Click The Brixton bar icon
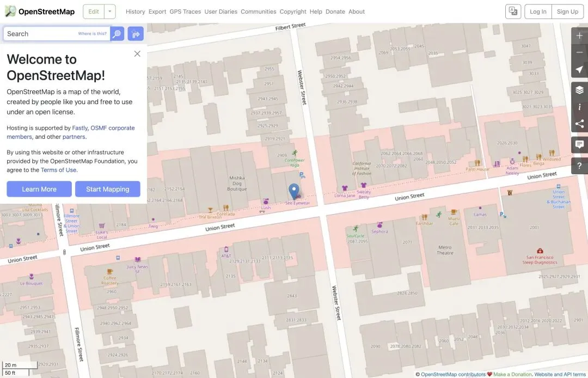The height and width of the screenshot is (378, 588). [x=210, y=210]
